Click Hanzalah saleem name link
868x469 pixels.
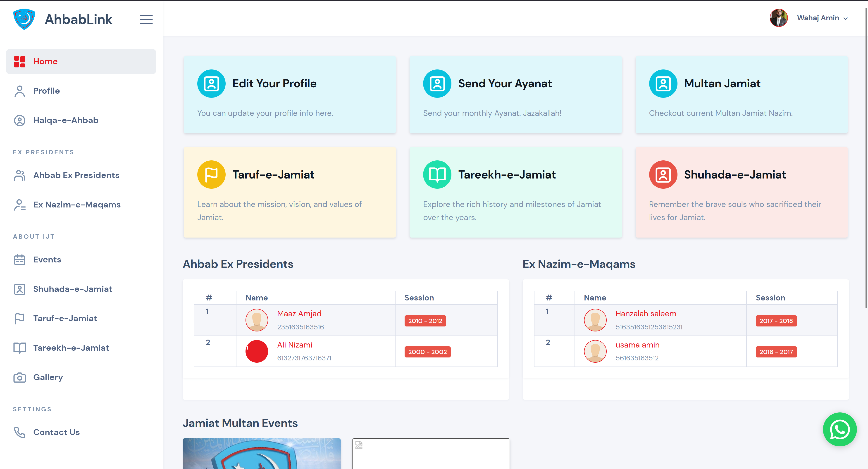(x=646, y=314)
